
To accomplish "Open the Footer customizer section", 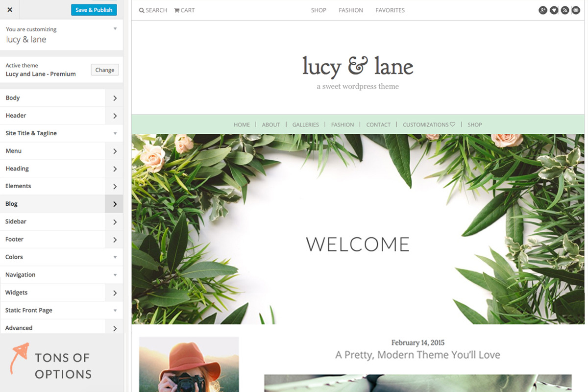I will (61, 239).
